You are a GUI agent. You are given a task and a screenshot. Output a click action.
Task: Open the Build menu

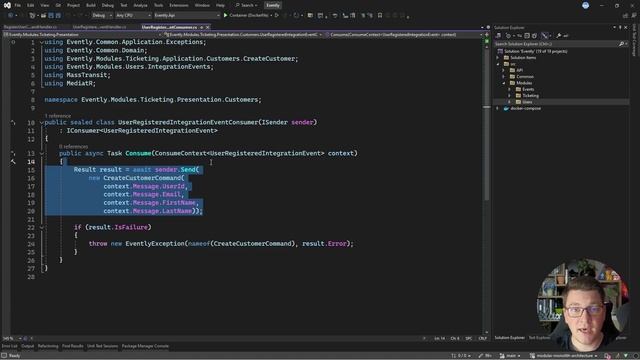(x=91, y=5)
